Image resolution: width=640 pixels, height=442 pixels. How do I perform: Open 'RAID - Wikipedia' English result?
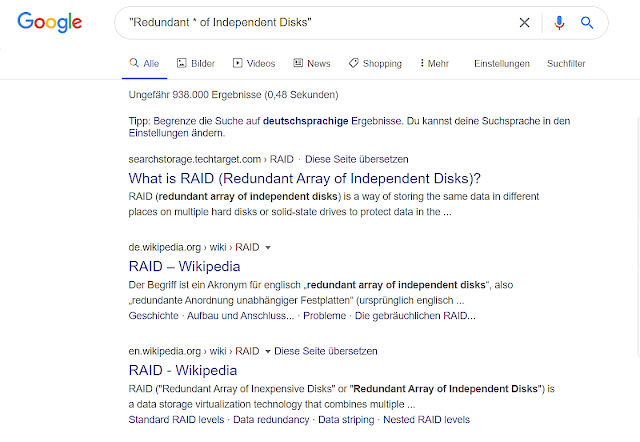coord(182,370)
